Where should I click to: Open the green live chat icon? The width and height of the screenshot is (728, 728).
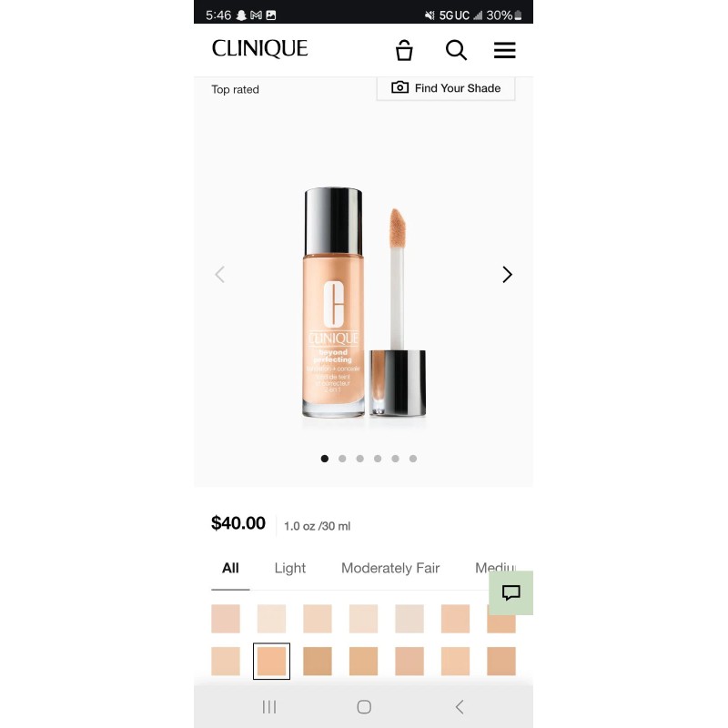(x=511, y=592)
